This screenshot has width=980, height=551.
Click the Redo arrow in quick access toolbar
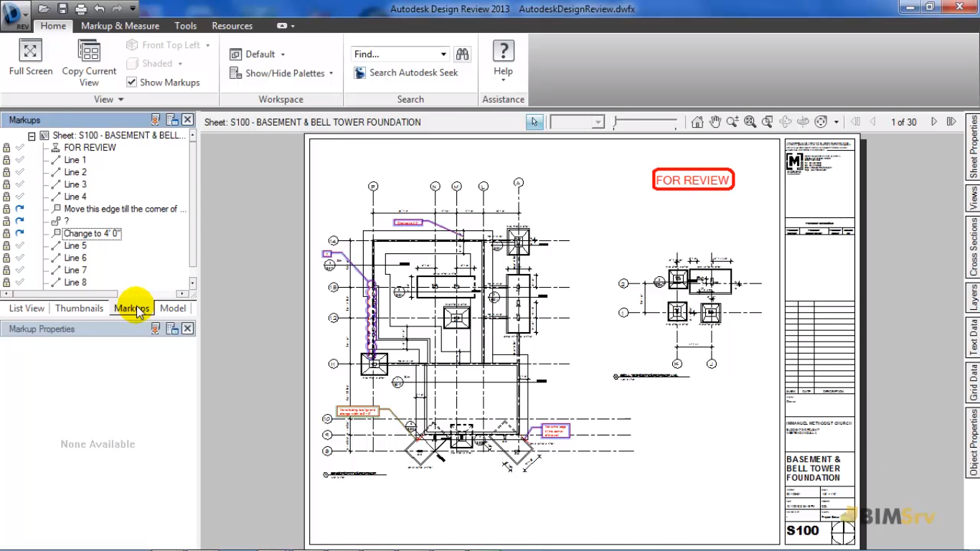[x=118, y=9]
